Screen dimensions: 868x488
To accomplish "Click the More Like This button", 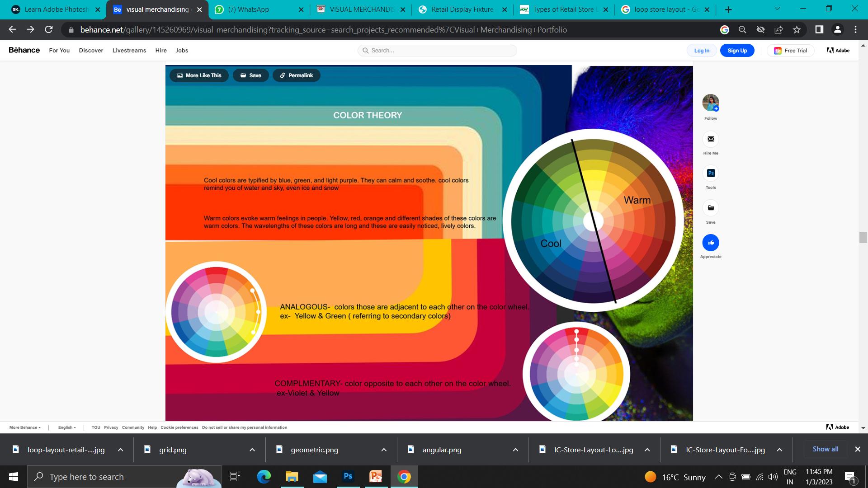I will click(199, 75).
